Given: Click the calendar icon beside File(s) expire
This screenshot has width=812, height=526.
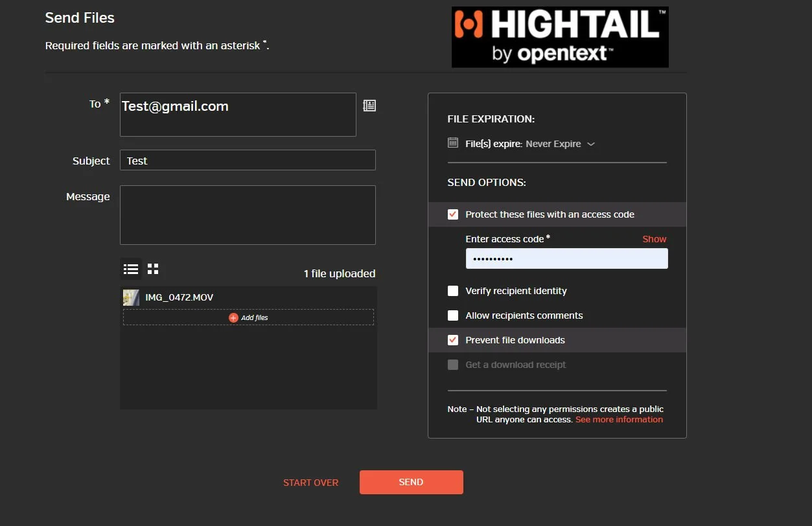Looking at the screenshot, I should [x=453, y=143].
